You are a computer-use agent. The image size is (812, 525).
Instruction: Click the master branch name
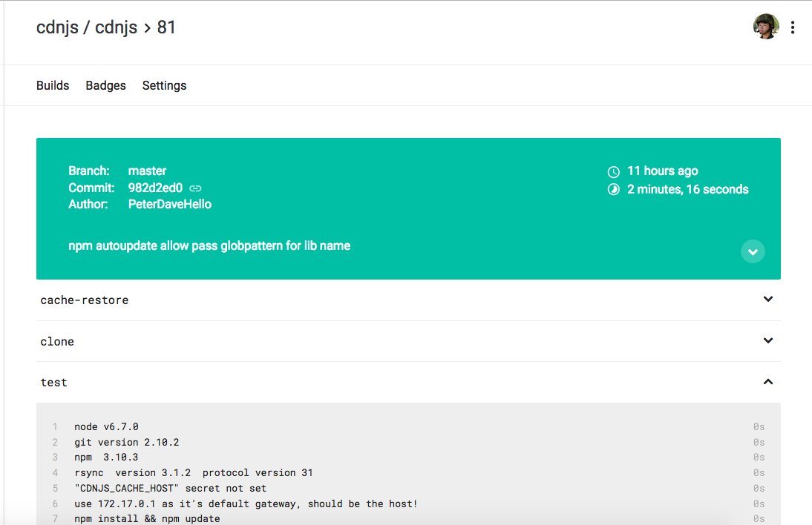click(147, 171)
